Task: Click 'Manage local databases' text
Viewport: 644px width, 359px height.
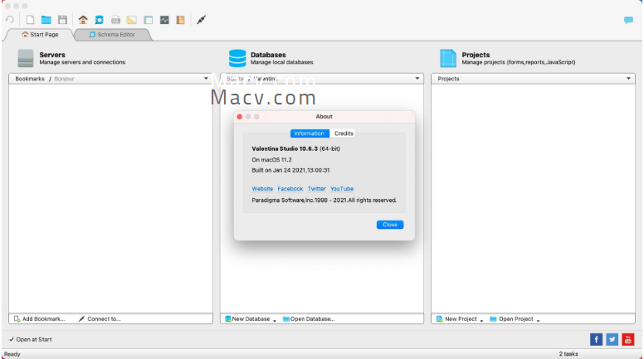Action: tap(282, 62)
